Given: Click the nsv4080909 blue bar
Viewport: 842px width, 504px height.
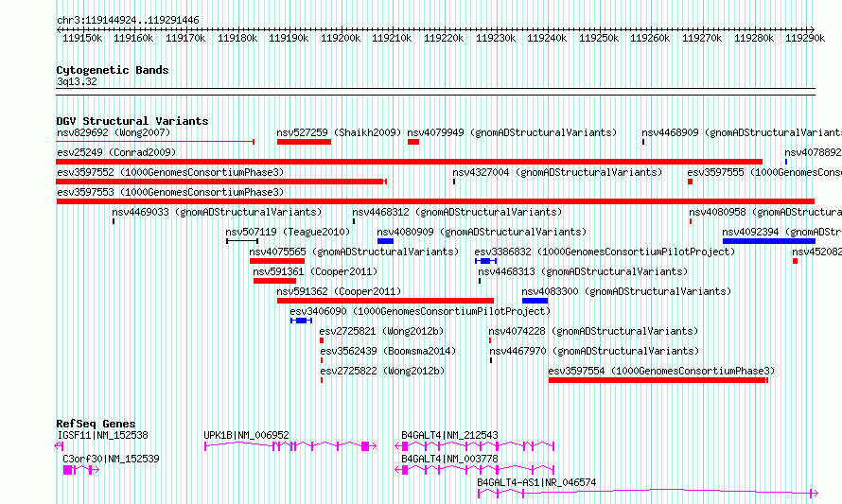Looking at the screenshot, I should (x=386, y=241).
